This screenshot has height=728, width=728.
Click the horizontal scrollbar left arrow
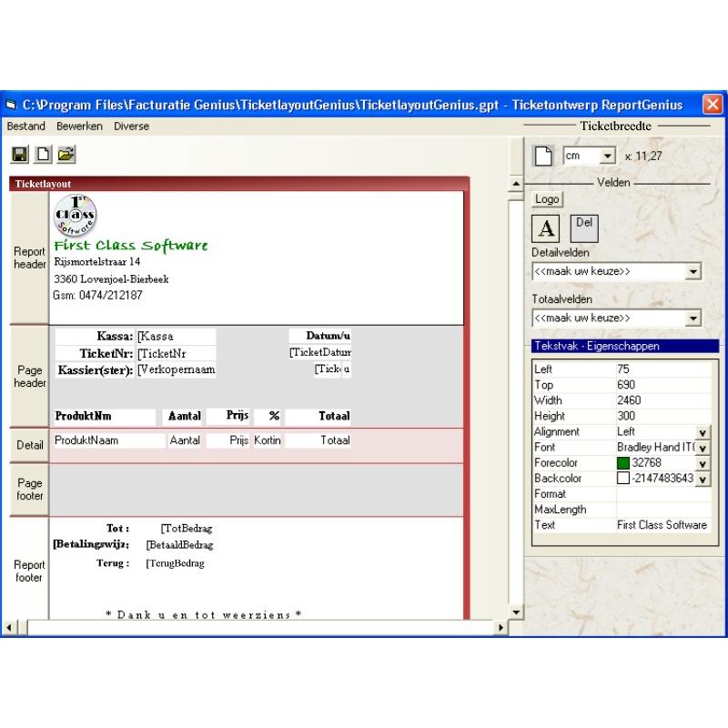pyautogui.click(x=9, y=628)
